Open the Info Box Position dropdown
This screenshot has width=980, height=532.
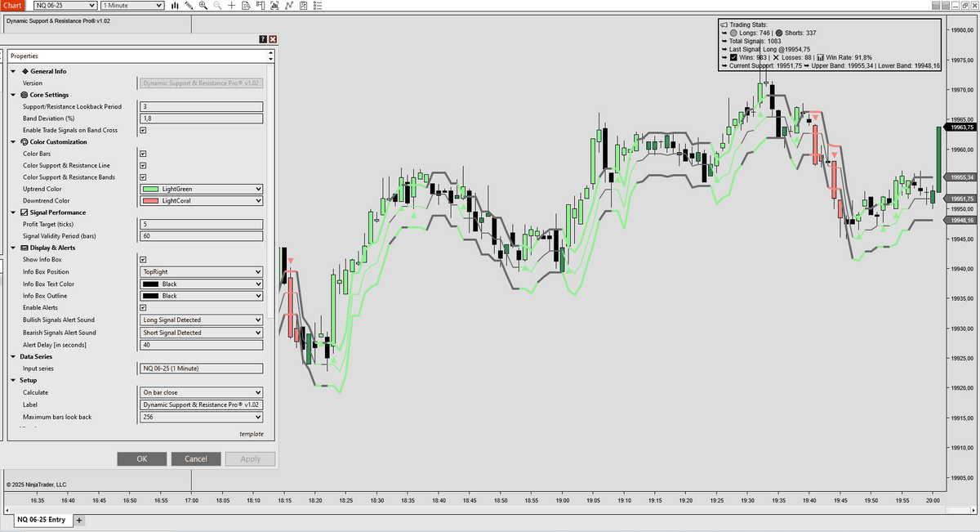tap(201, 272)
